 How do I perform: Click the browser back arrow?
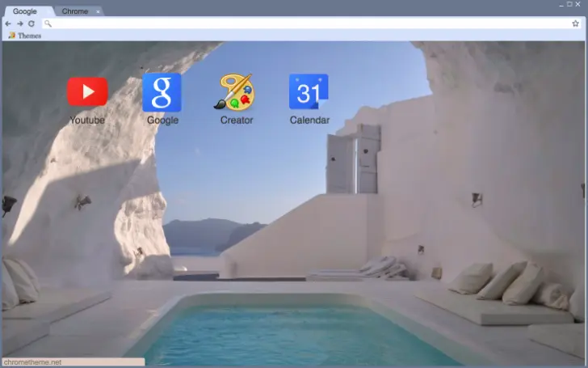8,23
